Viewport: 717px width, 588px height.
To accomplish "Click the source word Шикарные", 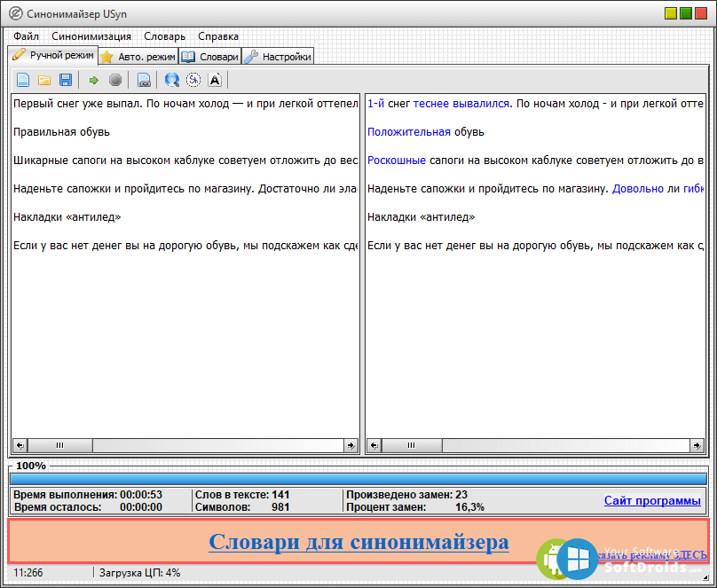I will coord(40,161).
